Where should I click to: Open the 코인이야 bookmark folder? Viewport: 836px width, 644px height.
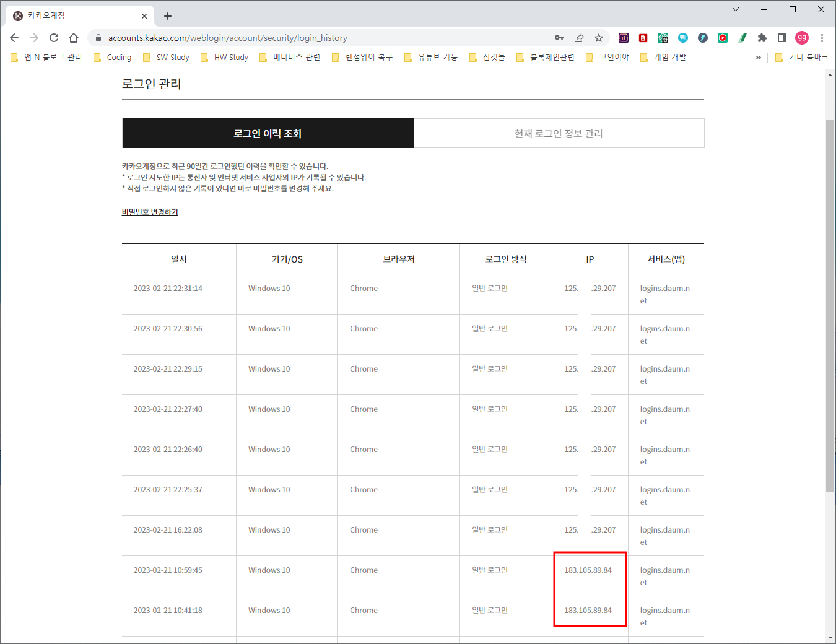click(x=607, y=57)
